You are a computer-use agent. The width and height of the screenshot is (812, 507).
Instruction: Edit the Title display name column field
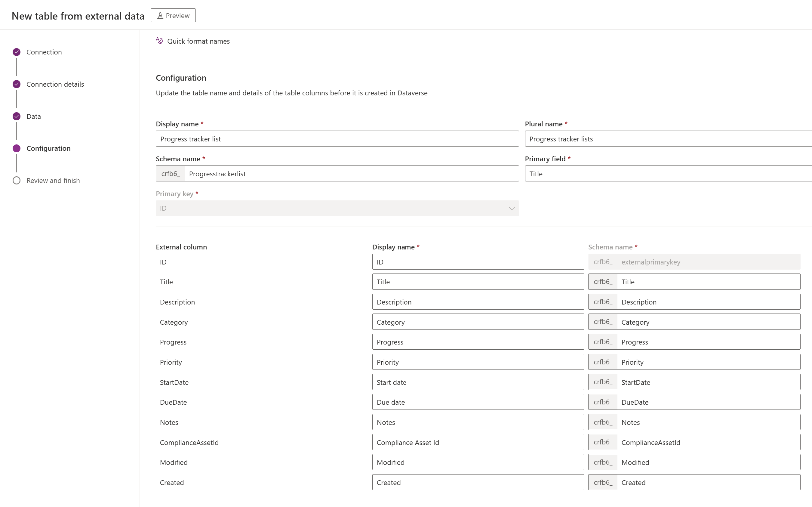pos(477,282)
